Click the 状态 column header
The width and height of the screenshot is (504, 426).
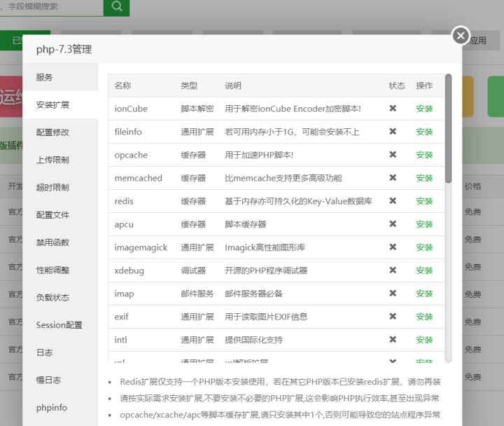tap(397, 85)
